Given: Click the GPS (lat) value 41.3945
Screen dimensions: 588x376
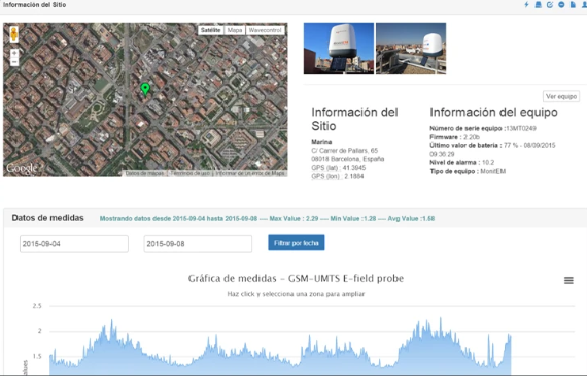Looking at the screenshot, I should 353,168.
